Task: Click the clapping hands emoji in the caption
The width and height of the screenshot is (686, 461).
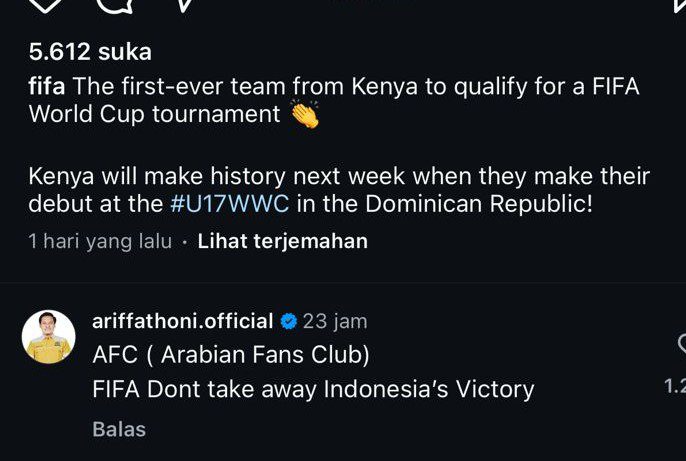Action: [x=304, y=114]
